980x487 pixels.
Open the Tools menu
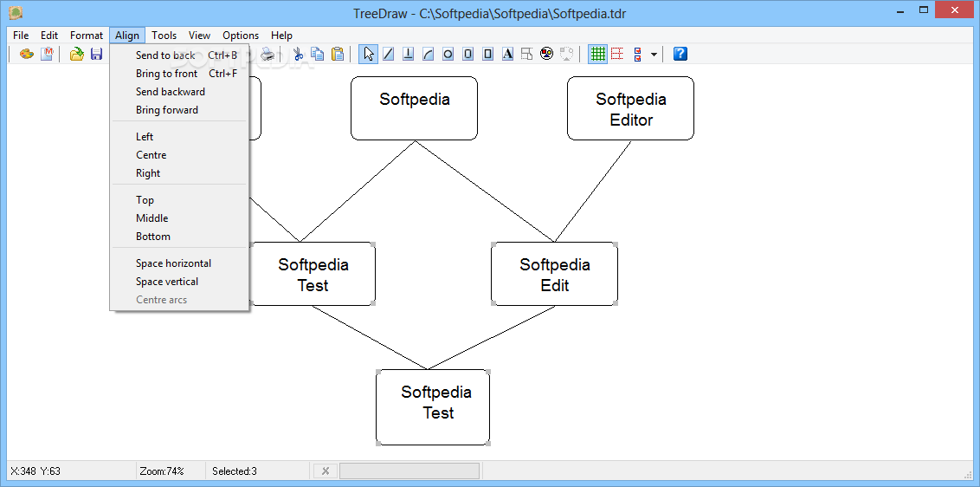(164, 36)
